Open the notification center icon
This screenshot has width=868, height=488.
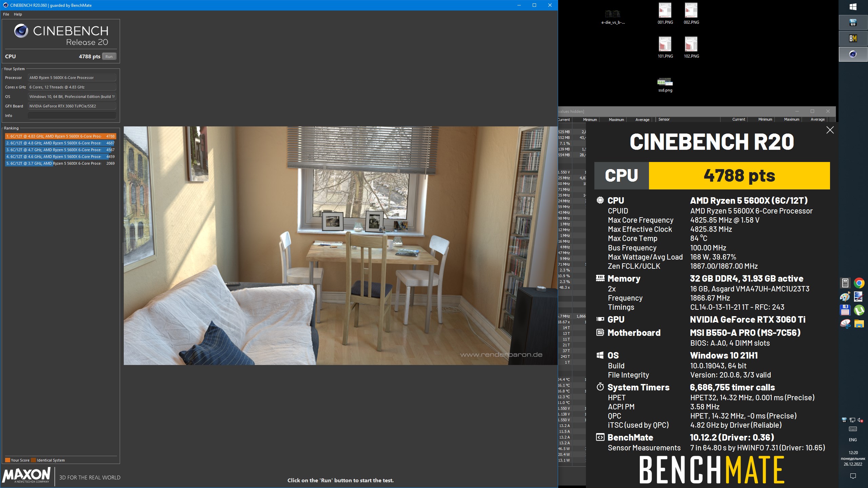click(x=853, y=476)
